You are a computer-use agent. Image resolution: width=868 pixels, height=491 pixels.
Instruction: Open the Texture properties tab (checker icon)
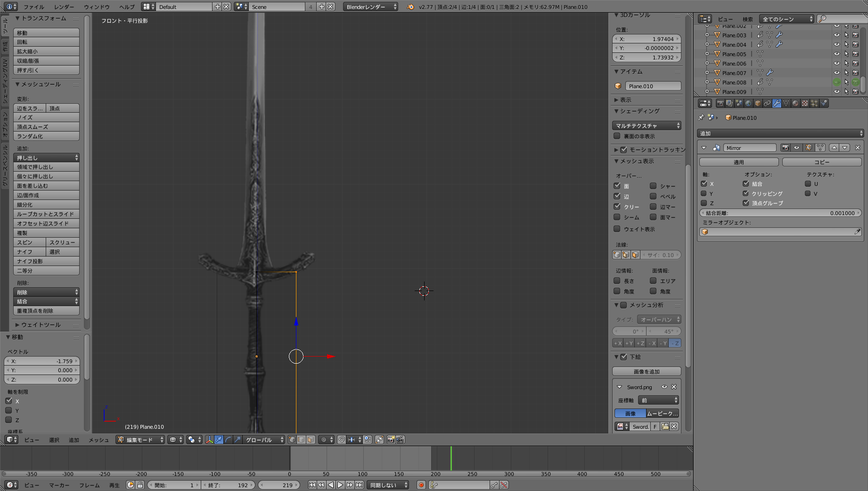[x=805, y=103]
